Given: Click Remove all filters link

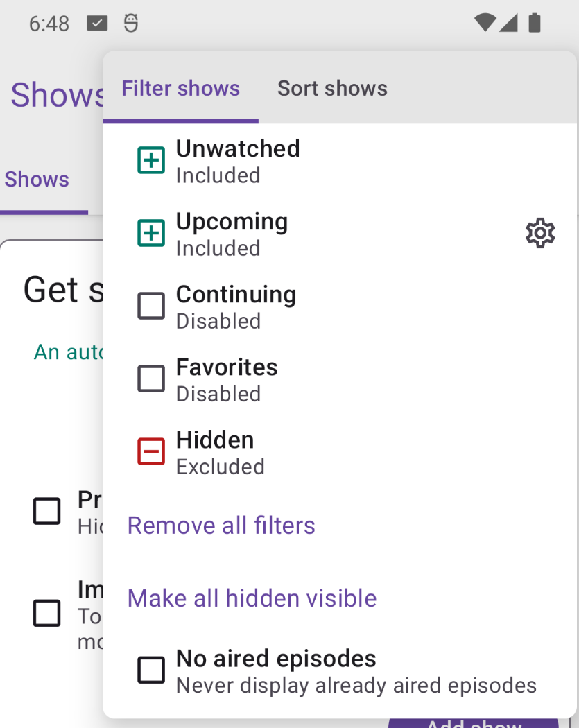Looking at the screenshot, I should coord(221,526).
